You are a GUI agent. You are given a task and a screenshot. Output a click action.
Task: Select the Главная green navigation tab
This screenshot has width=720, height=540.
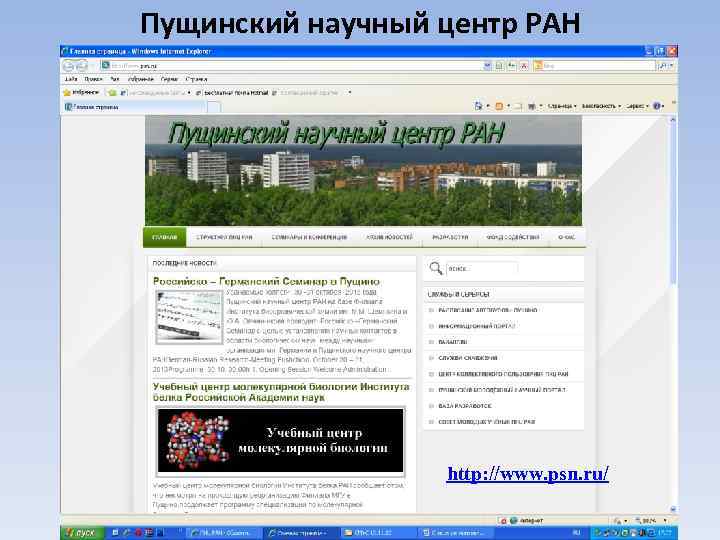click(165, 237)
